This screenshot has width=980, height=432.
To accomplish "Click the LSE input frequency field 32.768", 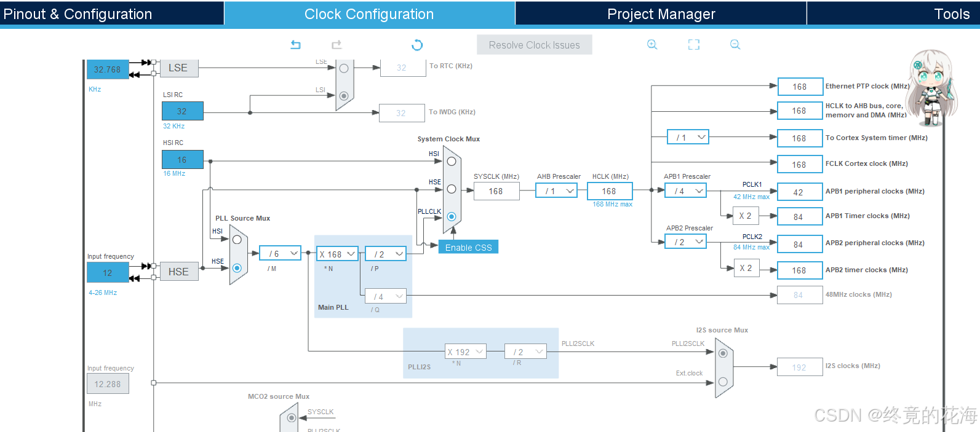I will (108, 69).
